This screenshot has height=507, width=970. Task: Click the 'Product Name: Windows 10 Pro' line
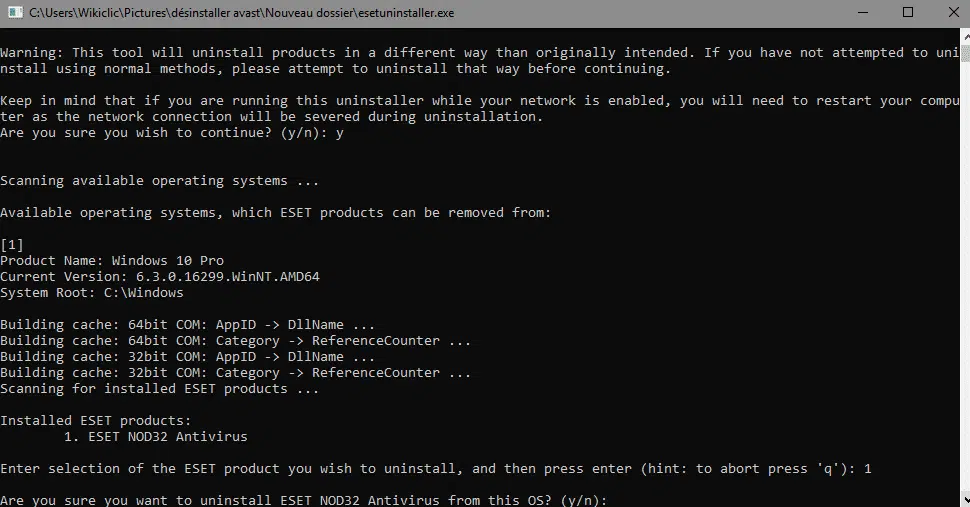(112, 260)
